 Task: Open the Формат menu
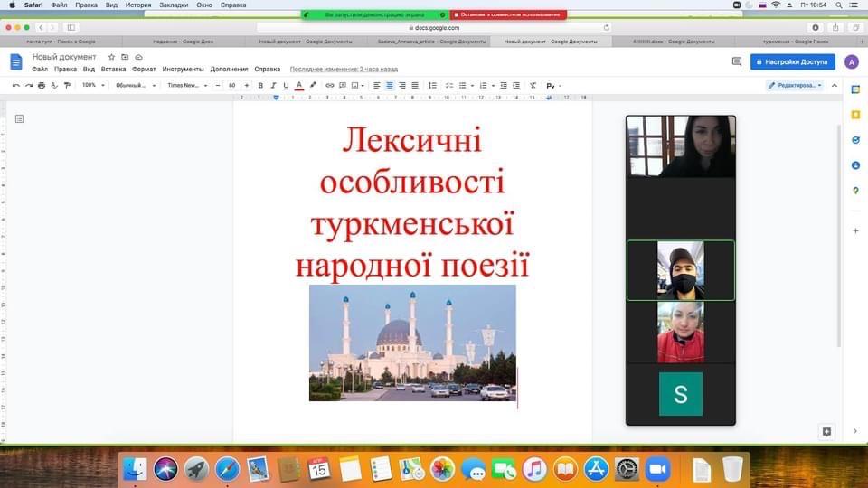(x=144, y=70)
